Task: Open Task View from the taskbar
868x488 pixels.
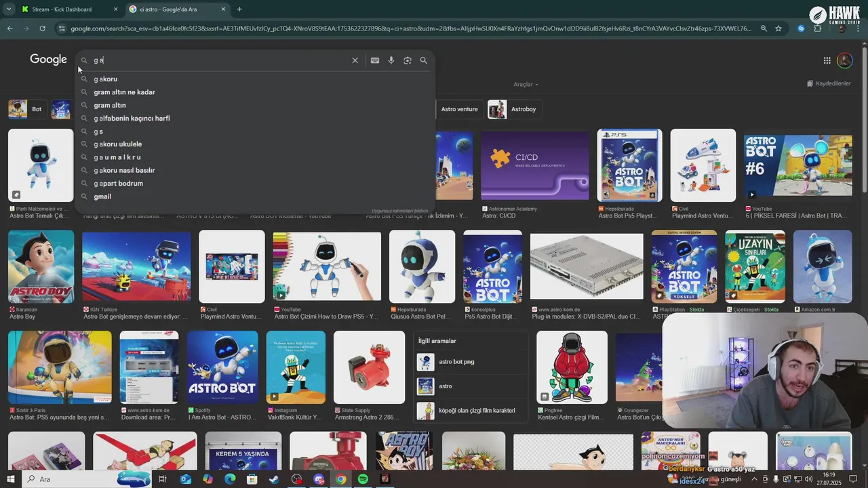Action: pos(163,479)
